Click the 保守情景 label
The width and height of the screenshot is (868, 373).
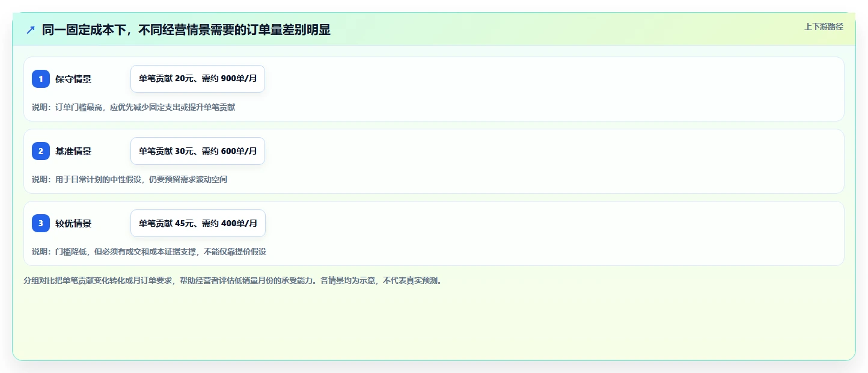(73, 79)
